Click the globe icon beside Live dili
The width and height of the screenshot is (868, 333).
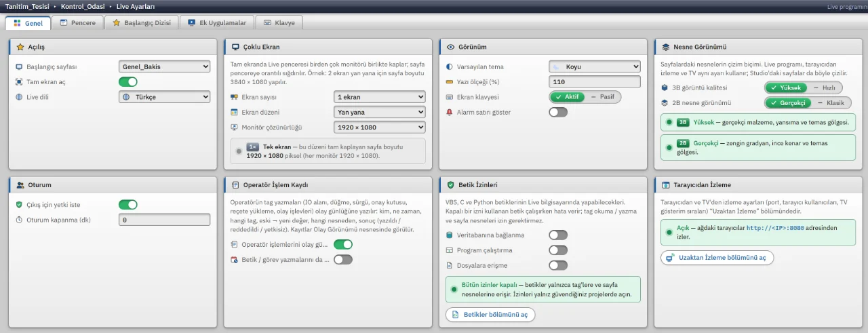coord(19,97)
